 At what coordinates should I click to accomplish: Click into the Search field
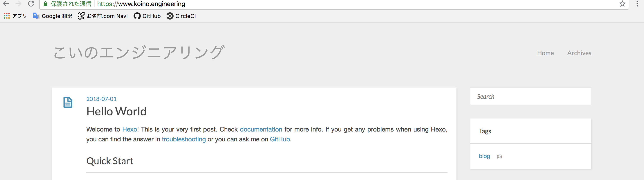pos(530,96)
